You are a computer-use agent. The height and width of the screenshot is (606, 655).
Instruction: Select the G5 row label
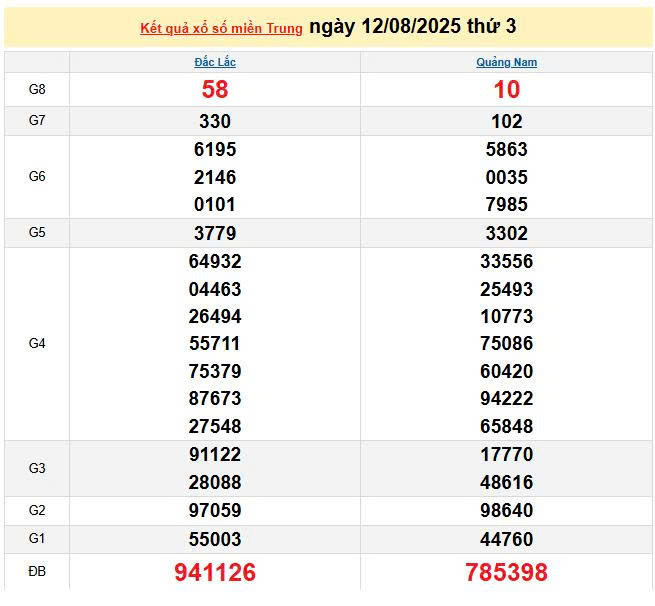coord(37,232)
